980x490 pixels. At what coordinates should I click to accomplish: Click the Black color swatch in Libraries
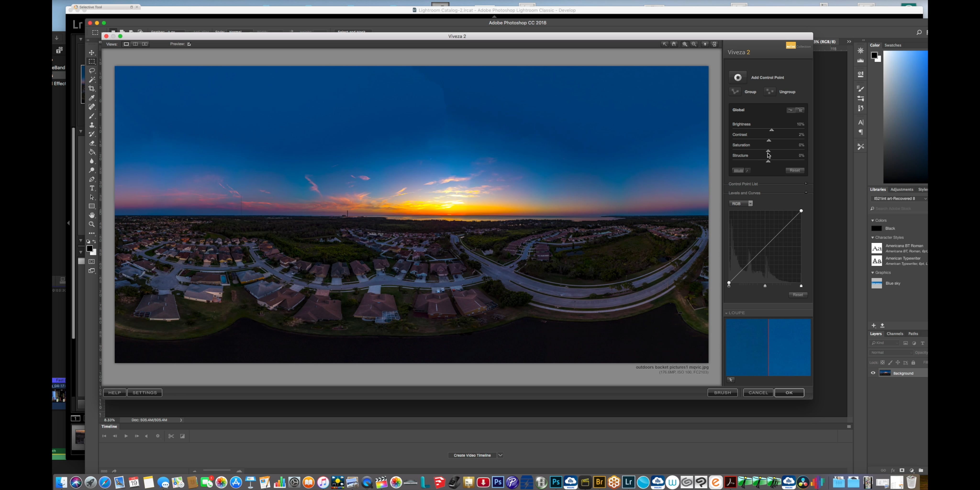[x=877, y=229]
